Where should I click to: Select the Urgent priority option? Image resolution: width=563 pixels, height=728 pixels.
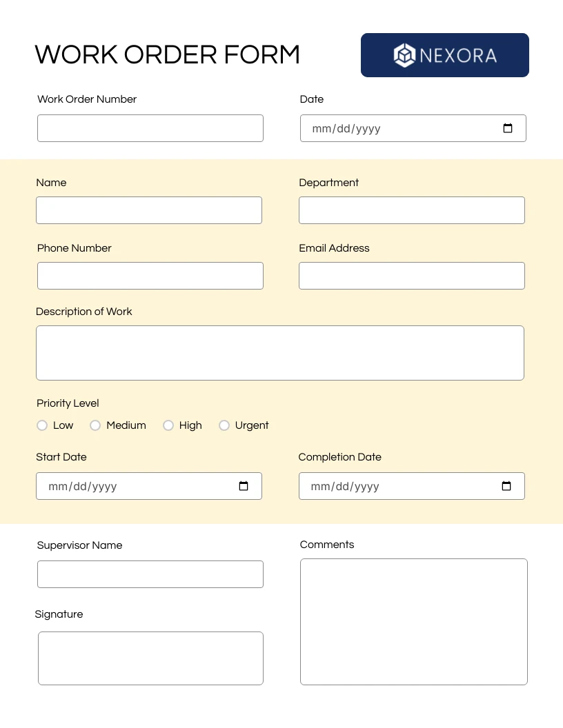[224, 425]
